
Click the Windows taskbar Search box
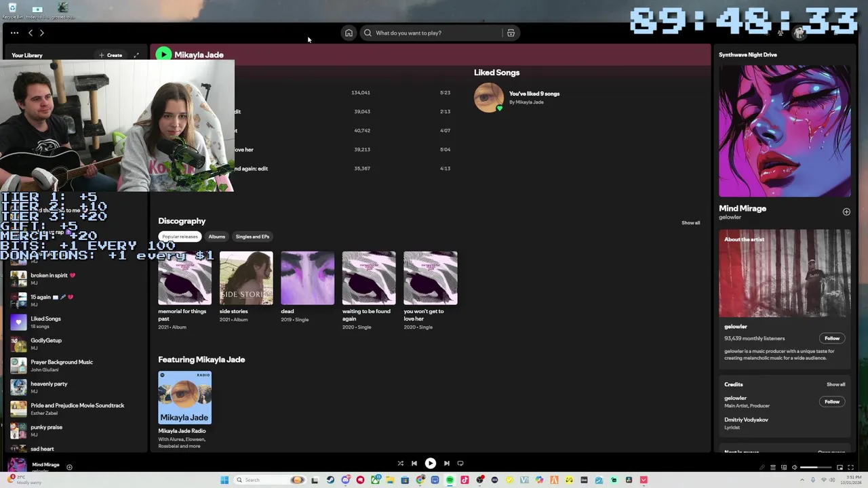(x=269, y=480)
